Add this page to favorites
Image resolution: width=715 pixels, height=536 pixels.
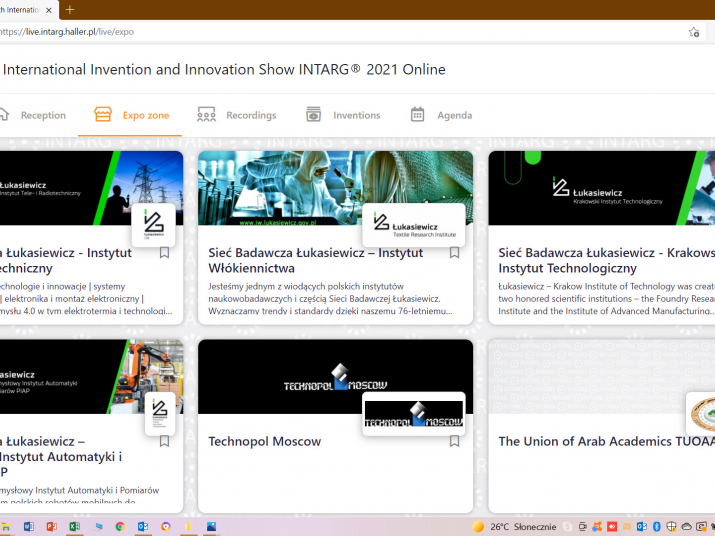694,32
